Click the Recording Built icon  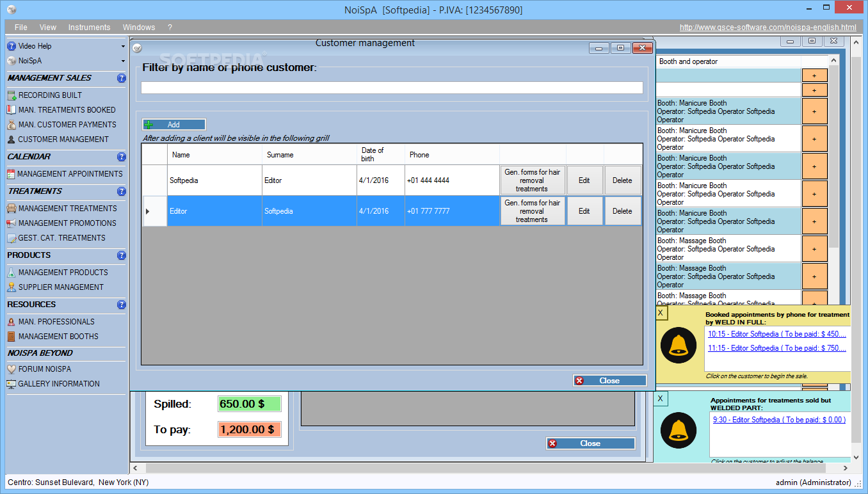(12, 95)
